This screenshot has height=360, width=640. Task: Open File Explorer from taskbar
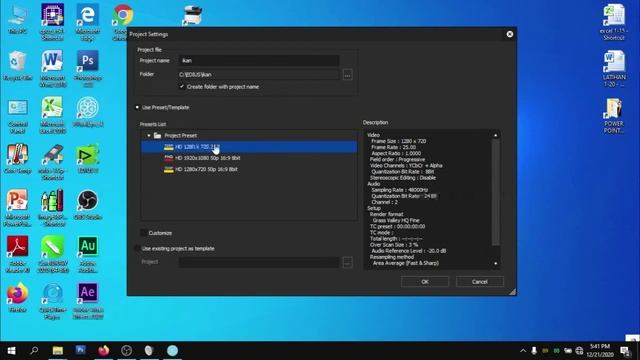pyautogui.click(x=58, y=351)
